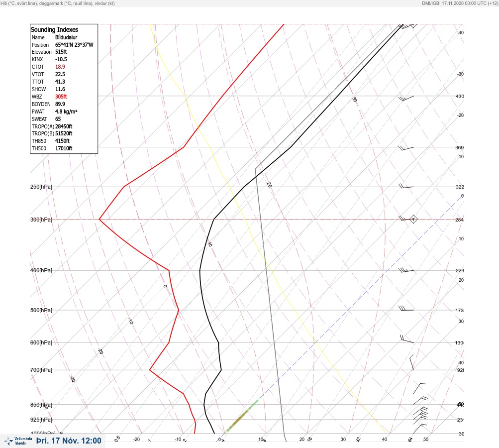The image size is (499, 448).
Task: Select the SHOW value 11.6
Action: pyautogui.click(x=60, y=89)
